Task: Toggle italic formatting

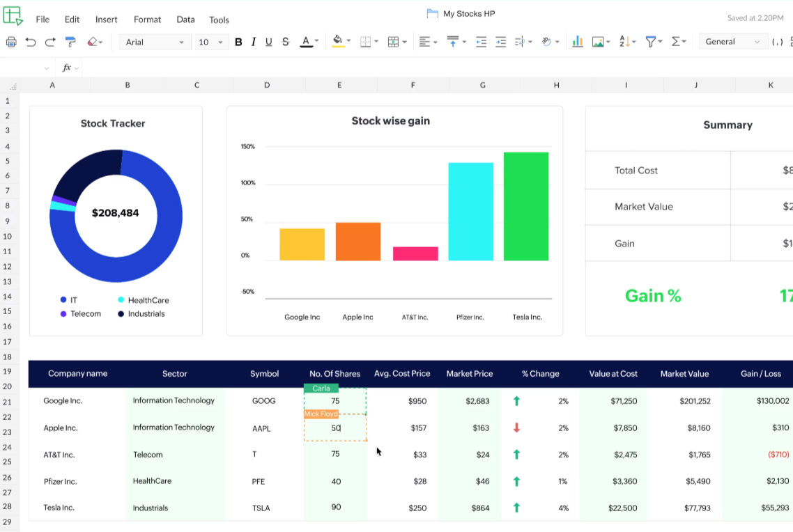Action: coord(254,42)
